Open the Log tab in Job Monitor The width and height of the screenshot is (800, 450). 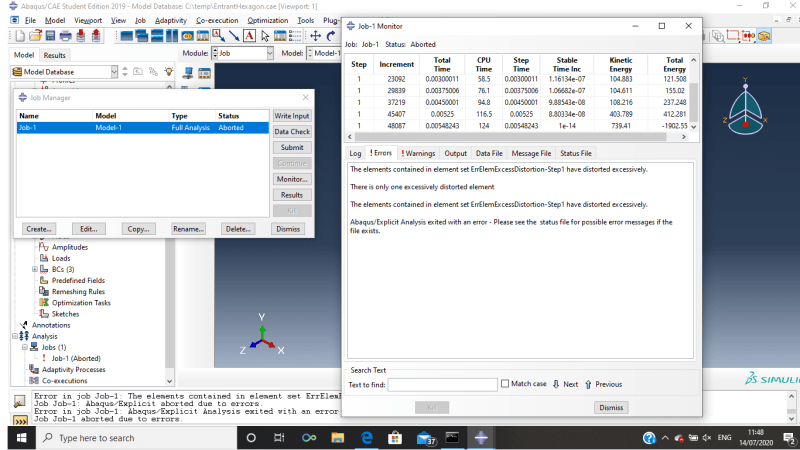click(x=355, y=153)
